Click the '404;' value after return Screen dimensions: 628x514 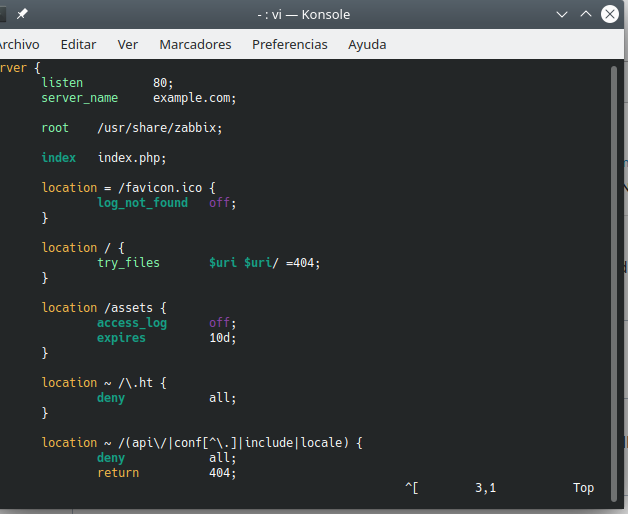(223, 473)
